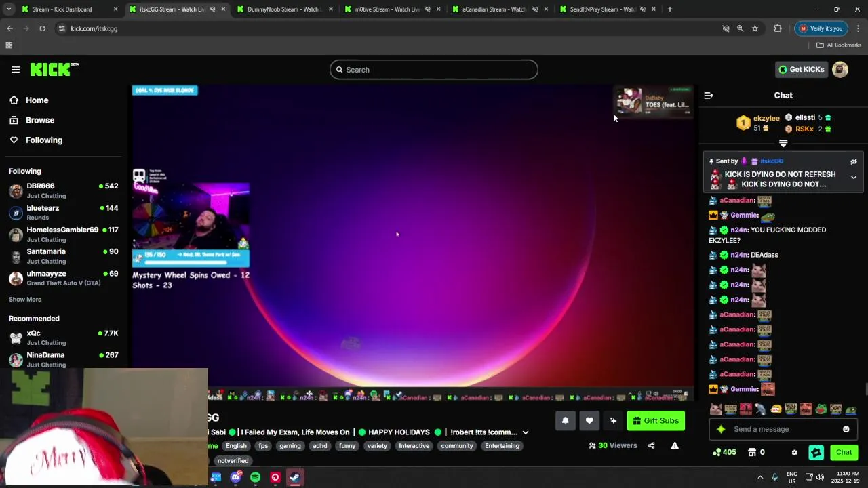The height and width of the screenshot is (488, 868).
Task: Click Show More in Following list
Action: click(x=25, y=300)
